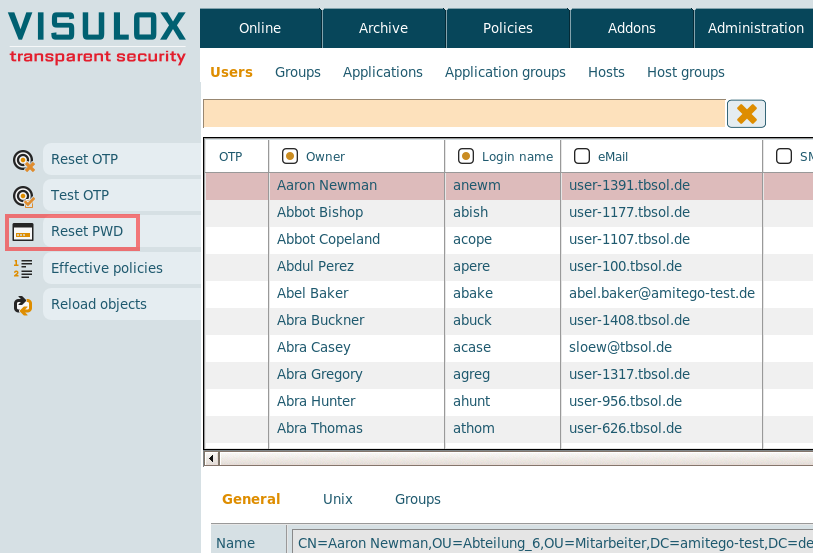Click the VISULOX logo

[98, 38]
